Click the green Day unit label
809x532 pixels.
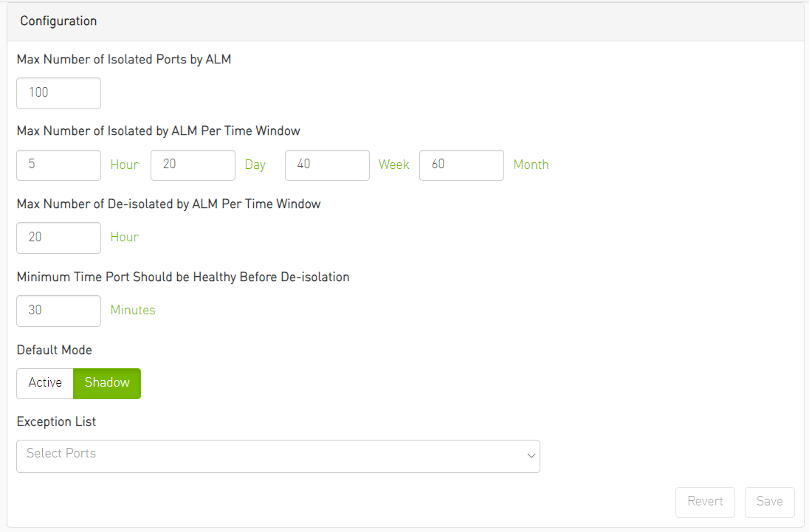point(255,165)
